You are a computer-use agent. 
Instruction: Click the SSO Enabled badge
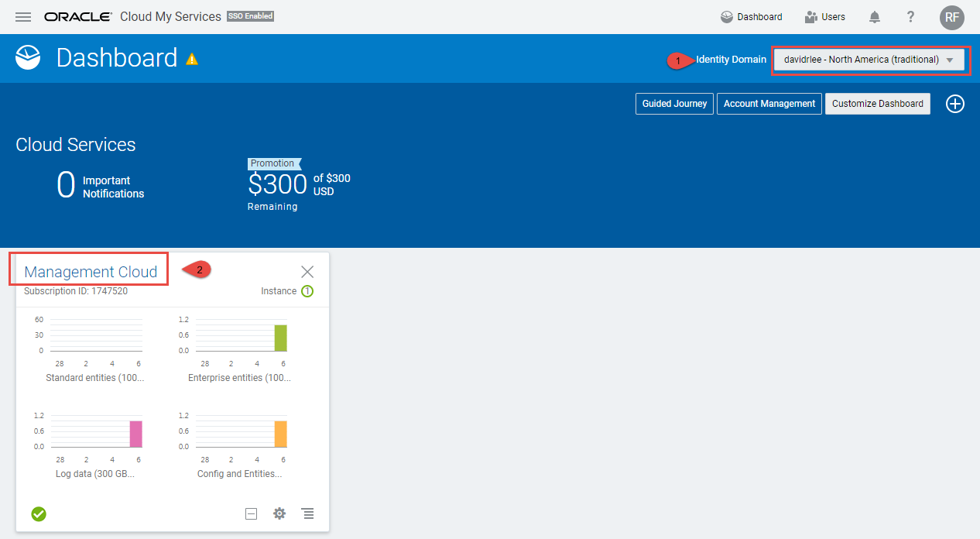pos(250,16)
